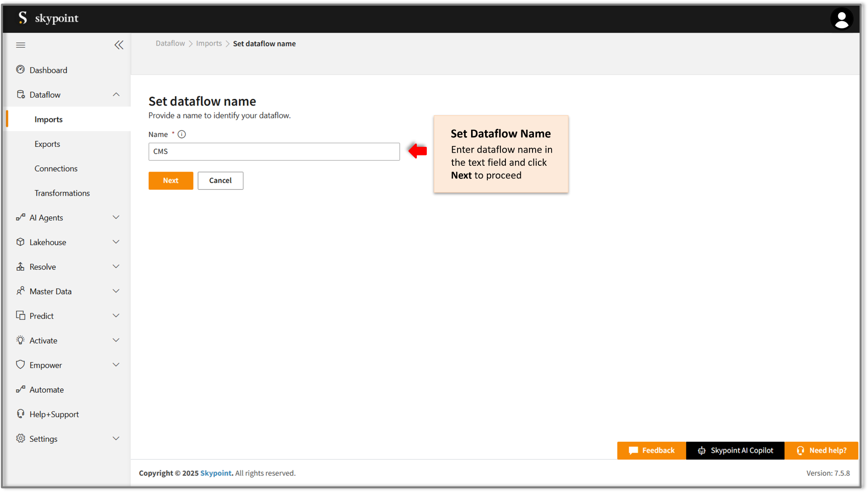The image size is (868, 492).
Task: Open the Feedback panel
Action: (651, 450)
